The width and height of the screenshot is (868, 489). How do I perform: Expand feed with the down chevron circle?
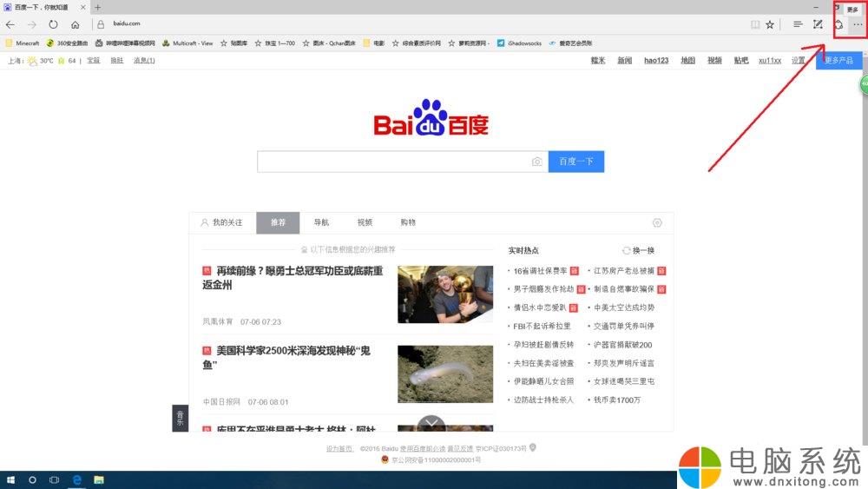[431, 424]
